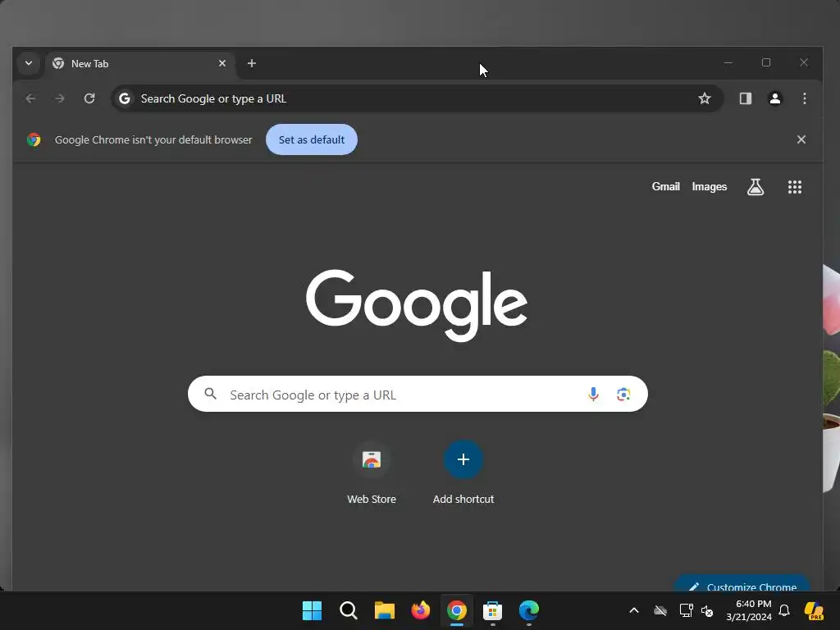Click the OneDrive cloud tray icon
Viewport: 840px width, 630px height.
[660, 610]
